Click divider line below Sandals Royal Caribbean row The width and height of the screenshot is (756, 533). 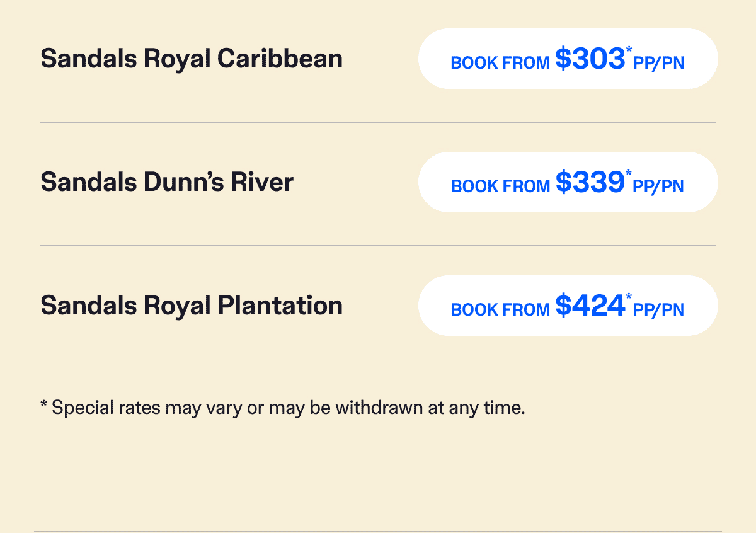tap(378, 122)
